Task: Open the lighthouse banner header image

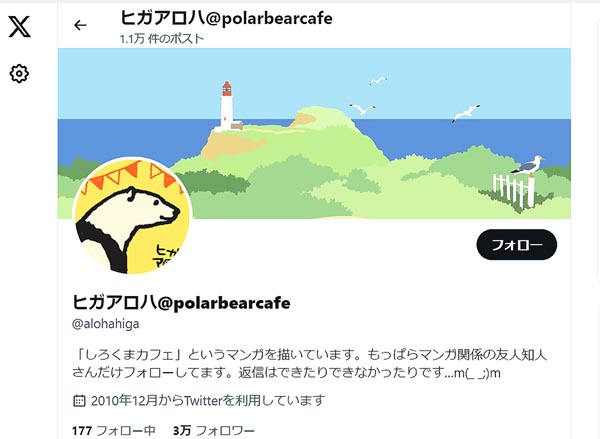Action: click(x=314, y=133)
